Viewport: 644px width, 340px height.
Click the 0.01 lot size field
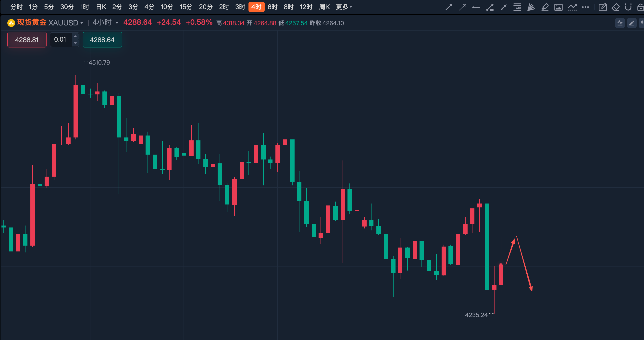point(61,40)
